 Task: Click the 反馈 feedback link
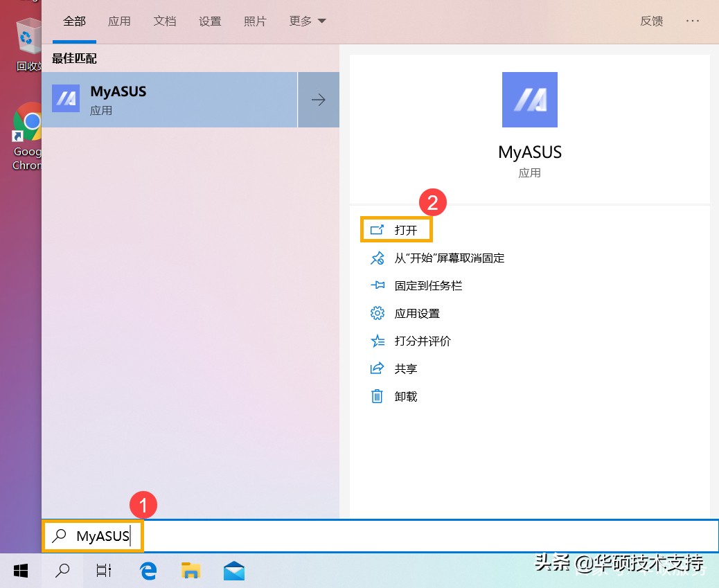point(651,21)
